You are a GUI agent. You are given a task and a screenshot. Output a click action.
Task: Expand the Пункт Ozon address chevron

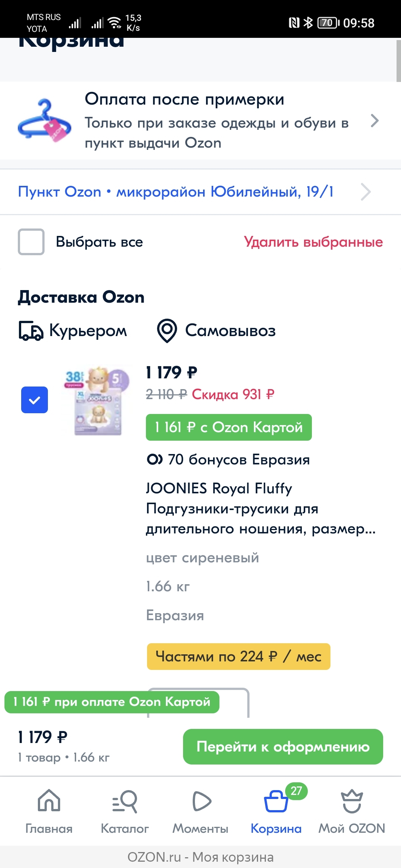point(366,192)
